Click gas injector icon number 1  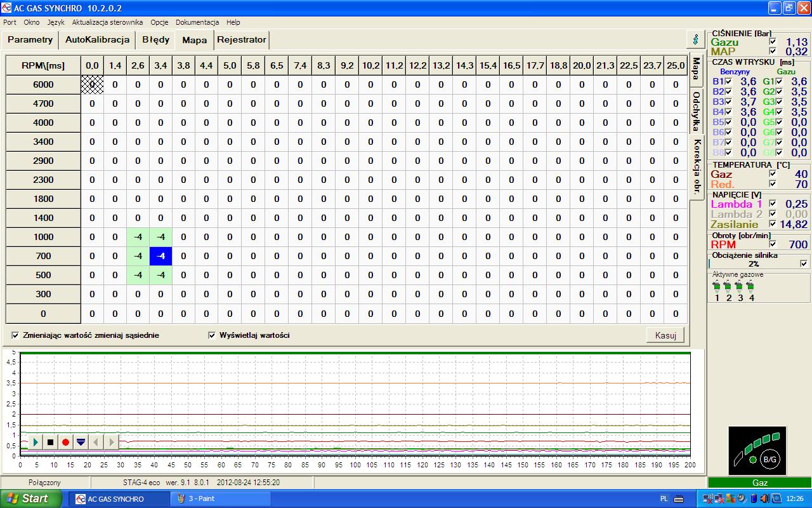tap(717, 288)
